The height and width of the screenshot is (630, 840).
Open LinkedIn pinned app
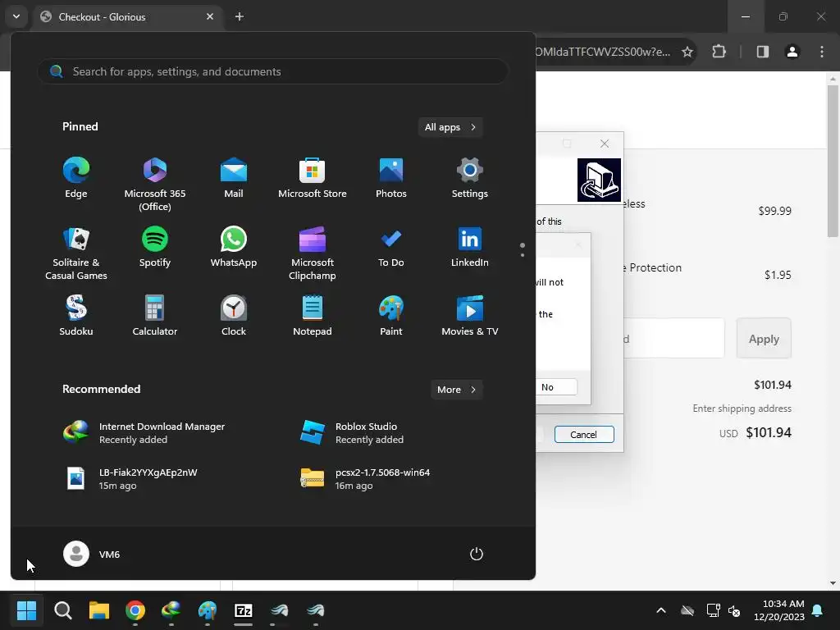(x=470, y=247)
